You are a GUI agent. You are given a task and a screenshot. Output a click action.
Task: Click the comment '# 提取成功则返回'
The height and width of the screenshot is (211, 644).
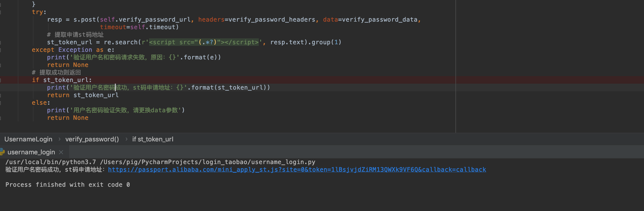coord(56,73)
